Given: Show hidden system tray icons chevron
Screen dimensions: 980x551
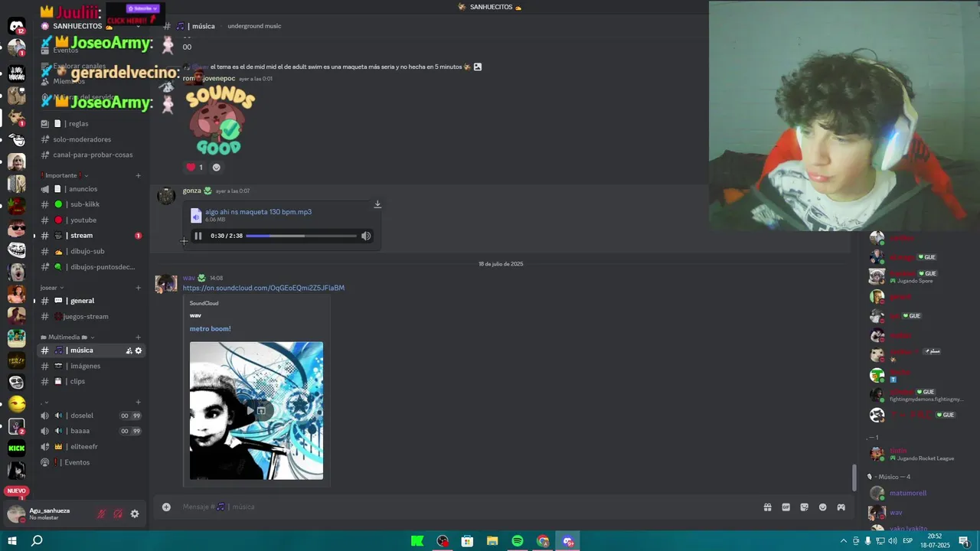Looking at the screenshot, I should [844, 541].
